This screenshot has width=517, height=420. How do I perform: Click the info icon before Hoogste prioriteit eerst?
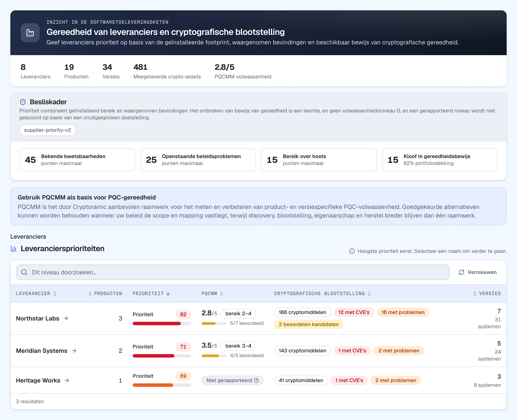(x=352, y=251)
